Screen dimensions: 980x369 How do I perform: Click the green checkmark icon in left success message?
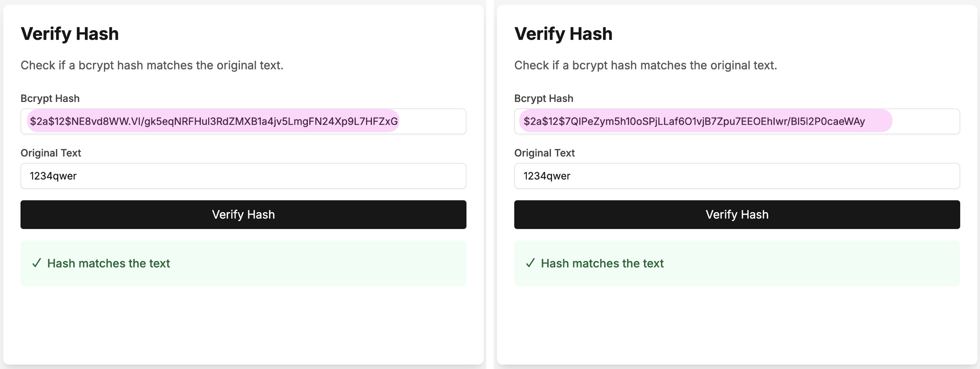pos(37,263)
